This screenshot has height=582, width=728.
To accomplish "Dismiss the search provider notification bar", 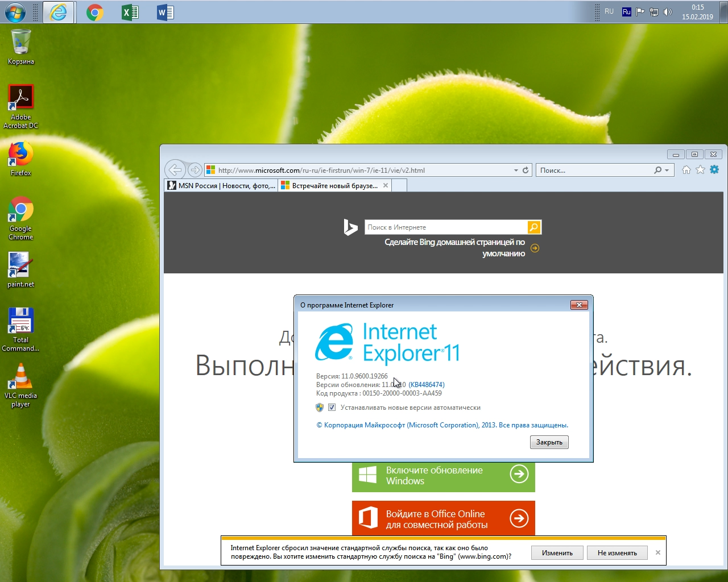I will (x=658, y=552).
